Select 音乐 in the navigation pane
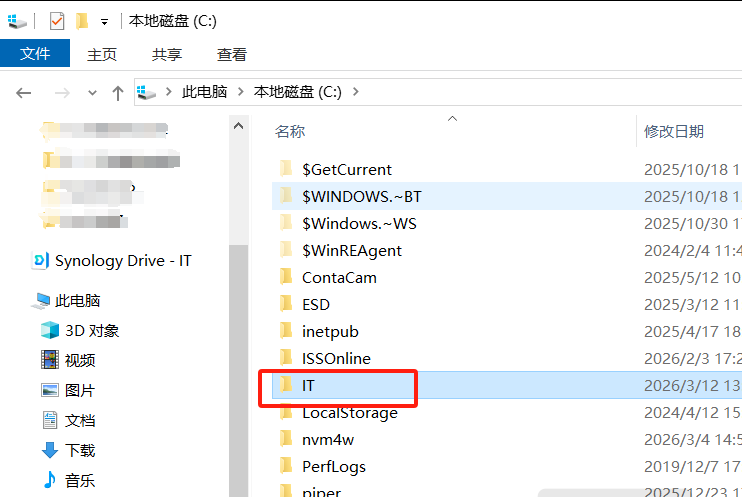This screenshot has width=742, height=497. point(80,480)
